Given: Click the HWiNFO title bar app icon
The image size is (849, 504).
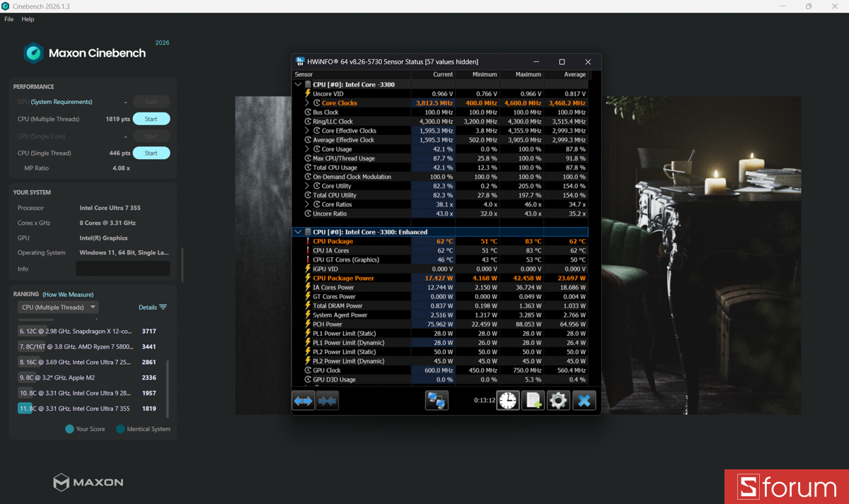Looking at the screenshot, I should coord(300,61).
